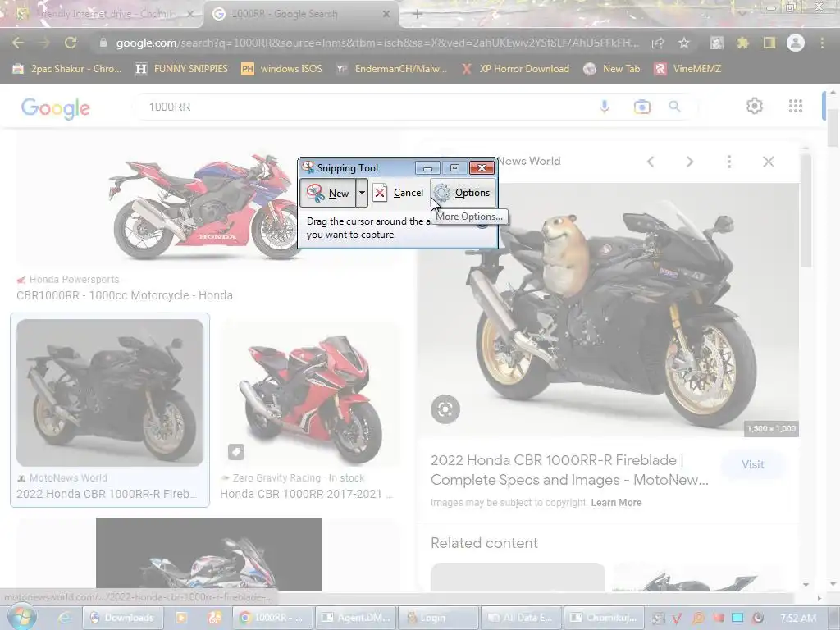Screen dimensions: 840x630
Task: Toggle Chrome side panel icon
Action: pyautogui.click(x=769, y=43)
